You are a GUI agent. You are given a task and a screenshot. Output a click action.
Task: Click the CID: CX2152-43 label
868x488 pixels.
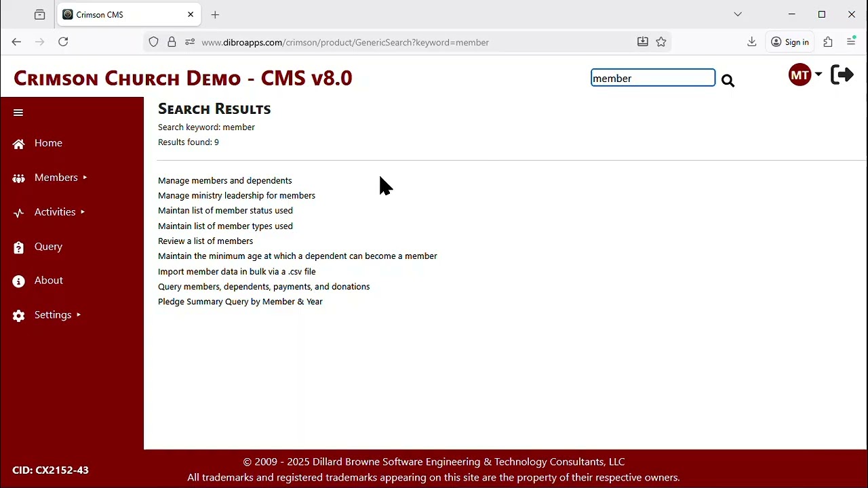click(50, 470)
